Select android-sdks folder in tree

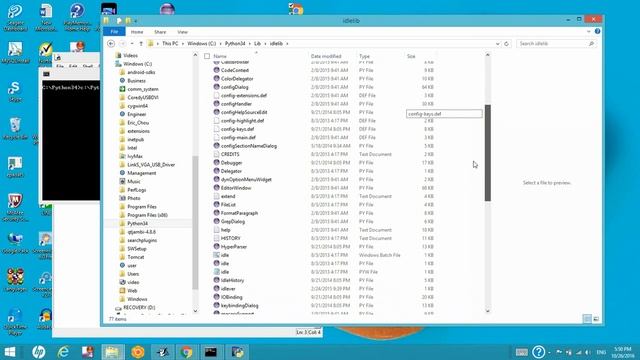(x=141, y=72)
